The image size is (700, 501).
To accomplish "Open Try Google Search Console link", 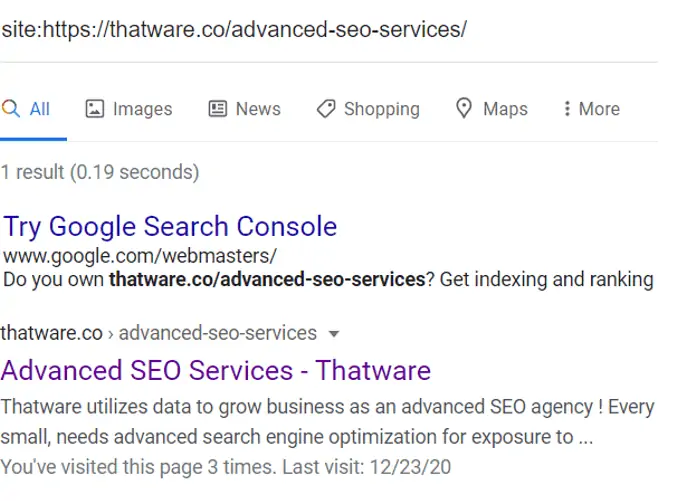I will click(170, 227).
